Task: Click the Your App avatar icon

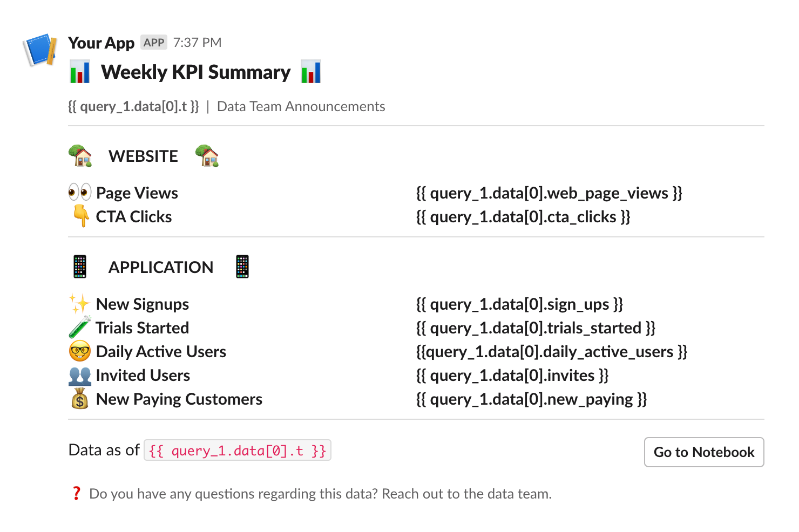Action: 40,50
